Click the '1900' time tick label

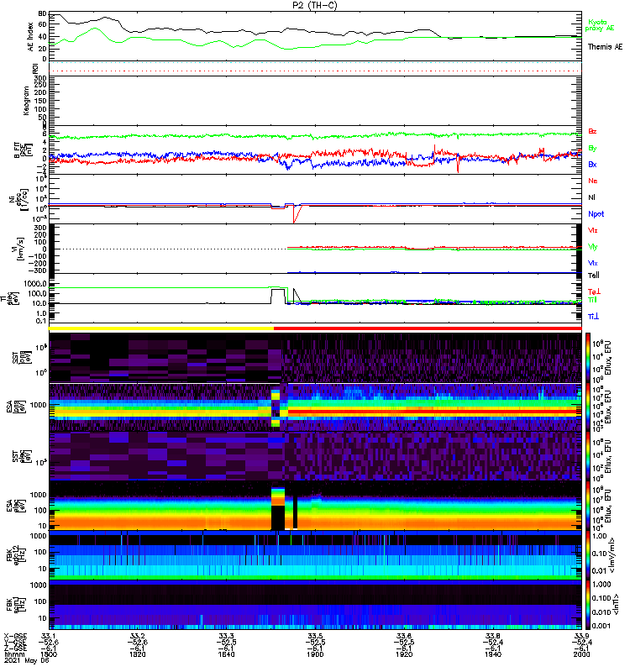315,654
